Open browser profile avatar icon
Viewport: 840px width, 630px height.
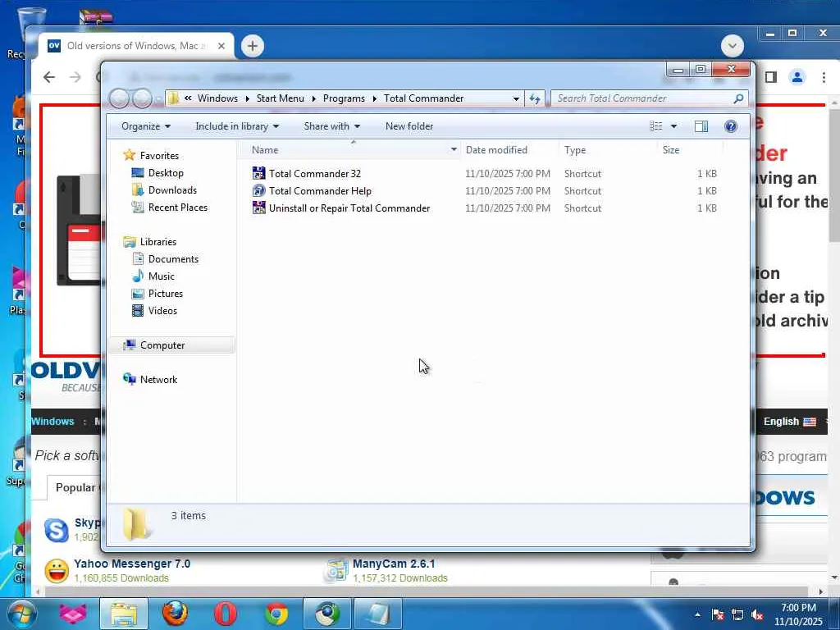pyautogui.click(x=797, y=77)
